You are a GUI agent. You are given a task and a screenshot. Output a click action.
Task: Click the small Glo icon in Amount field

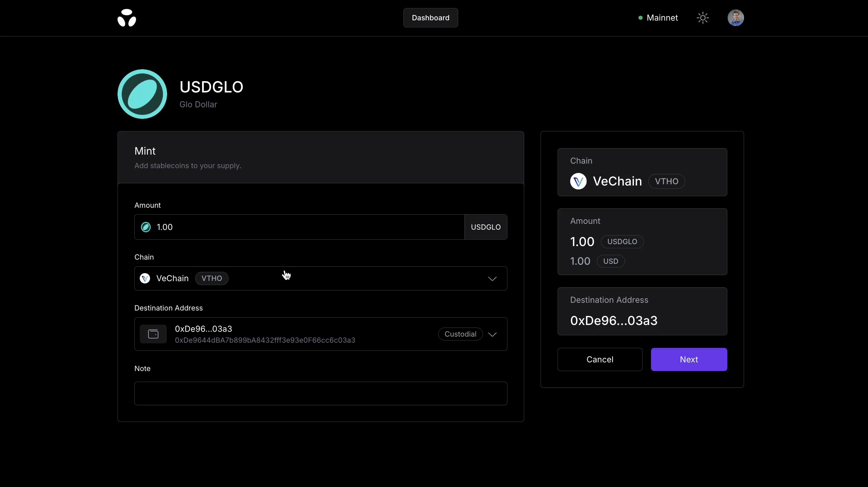146,227
